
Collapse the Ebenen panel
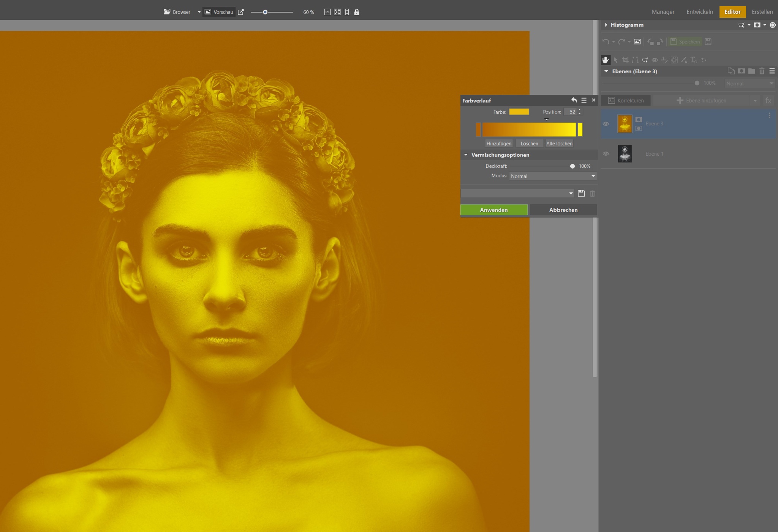pos(606,71)
